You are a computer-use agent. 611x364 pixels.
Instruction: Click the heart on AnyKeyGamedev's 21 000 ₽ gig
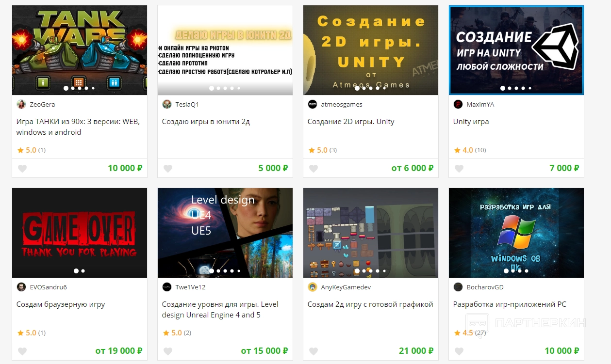pyautogui.click(x=314, y=351)
